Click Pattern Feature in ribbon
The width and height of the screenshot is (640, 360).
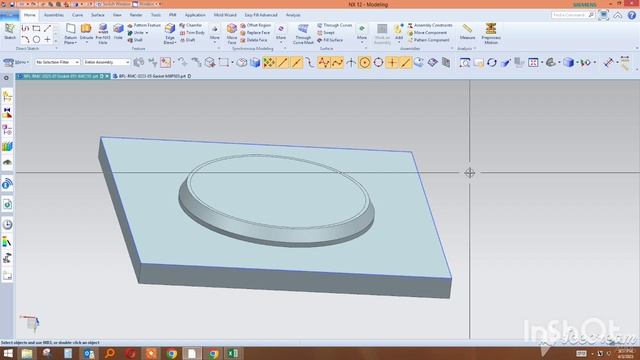pyautogui.click(x=144, y=25)
